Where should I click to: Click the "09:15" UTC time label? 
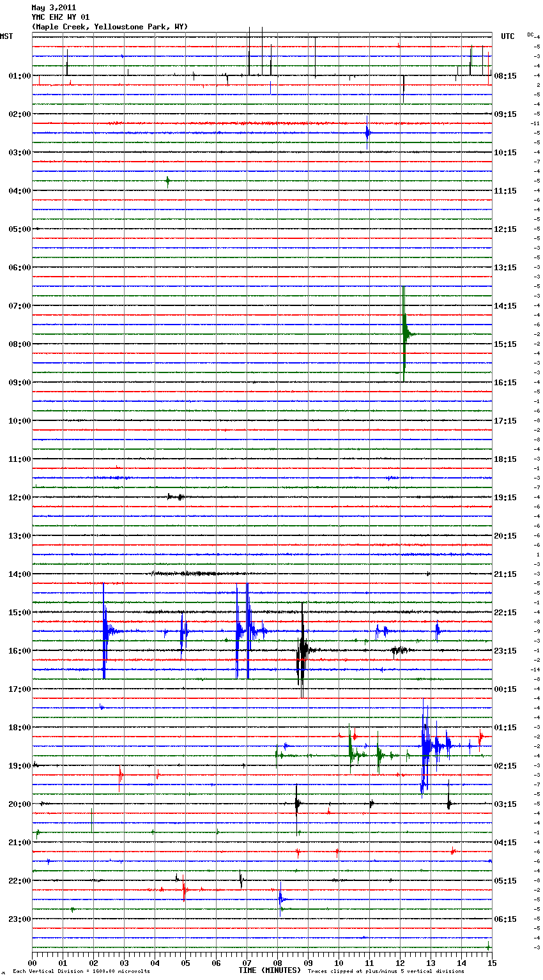pos(505,114)
